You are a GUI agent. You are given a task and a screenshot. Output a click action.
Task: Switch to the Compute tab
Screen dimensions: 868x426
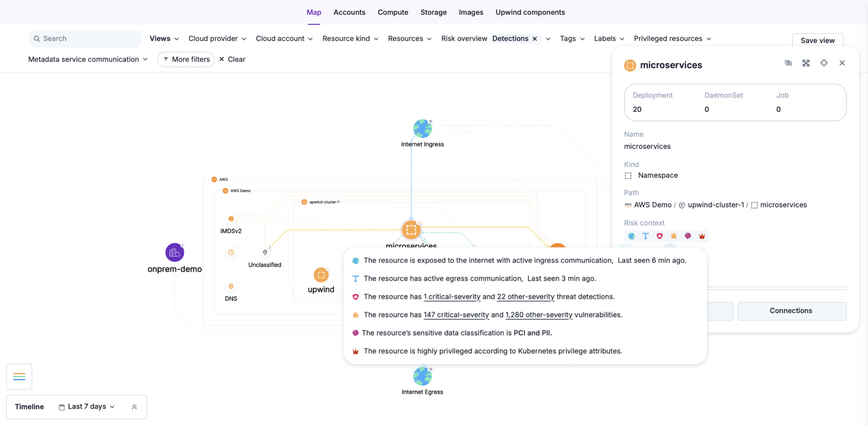(x=392, y=12)
